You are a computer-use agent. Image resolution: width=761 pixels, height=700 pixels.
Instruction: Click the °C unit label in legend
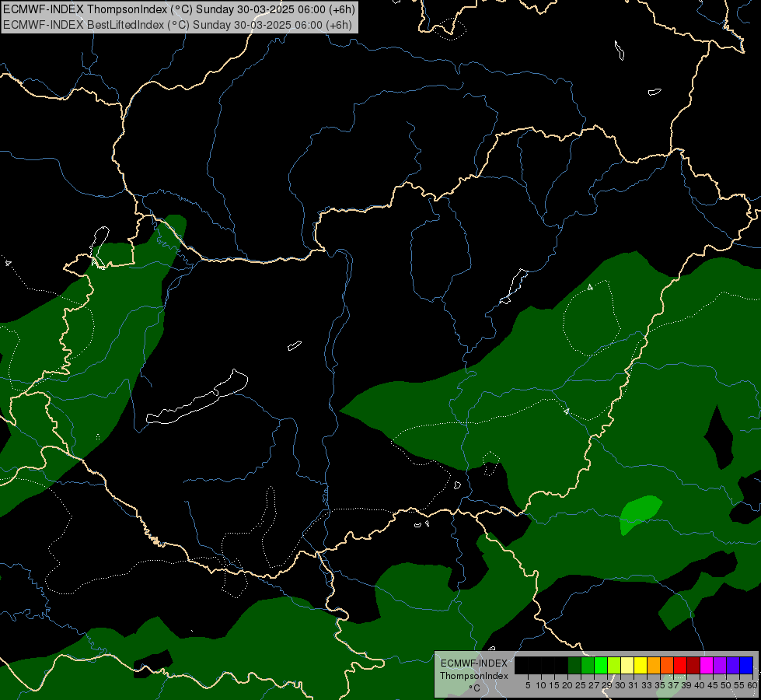pyautogui.click(x=474, y=688)
